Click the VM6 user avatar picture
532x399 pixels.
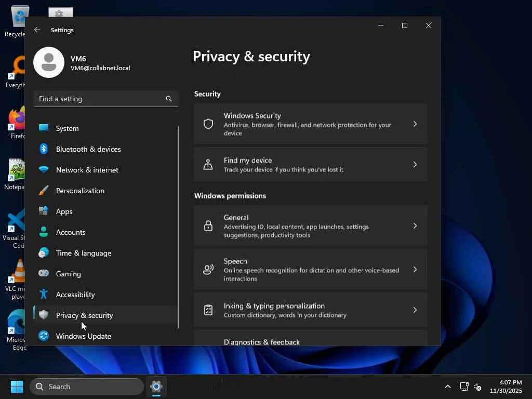[x=49, y=62]
